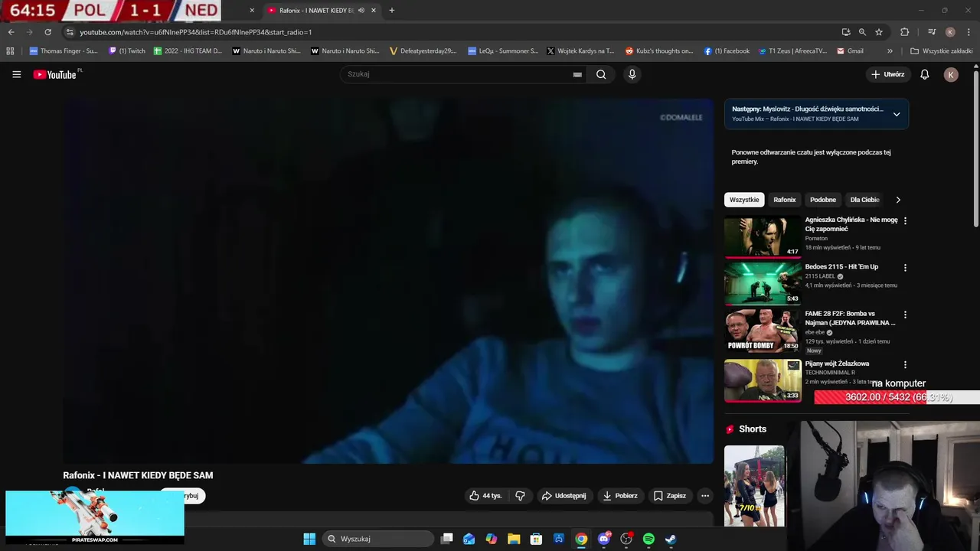The height and width of the screenshot is (551, 980).
Task: Open a new Chrome tab
Action: [x=392, y=11]
